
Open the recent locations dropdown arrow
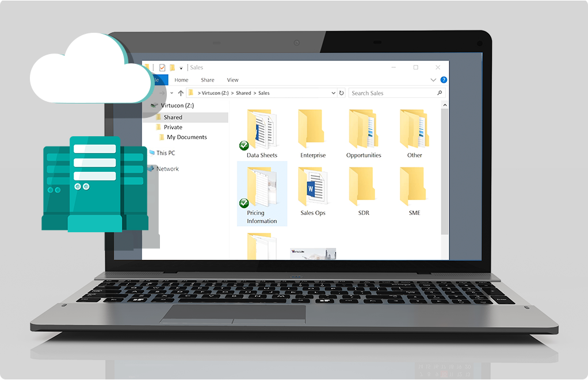tap(171, 93)
